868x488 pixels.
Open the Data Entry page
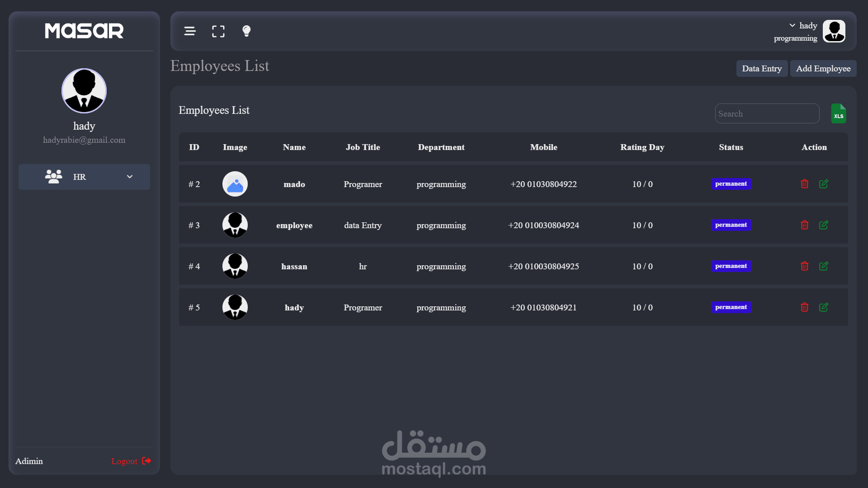762,69
